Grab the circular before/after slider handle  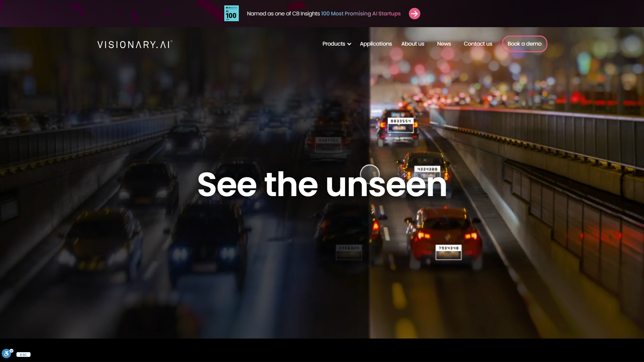click(370, 174)
